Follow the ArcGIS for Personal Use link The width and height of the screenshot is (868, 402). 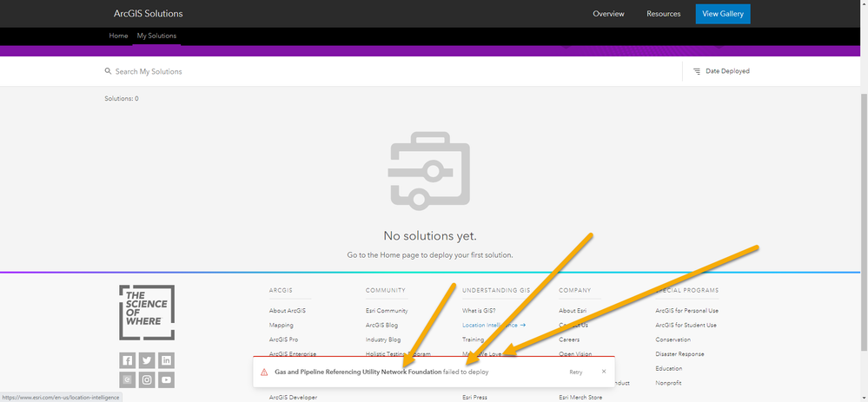coord(687,311)
